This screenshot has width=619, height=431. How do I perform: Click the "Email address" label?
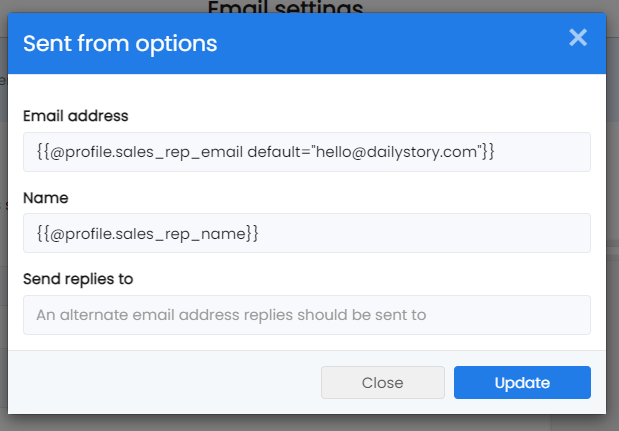(x=76, y=116)
